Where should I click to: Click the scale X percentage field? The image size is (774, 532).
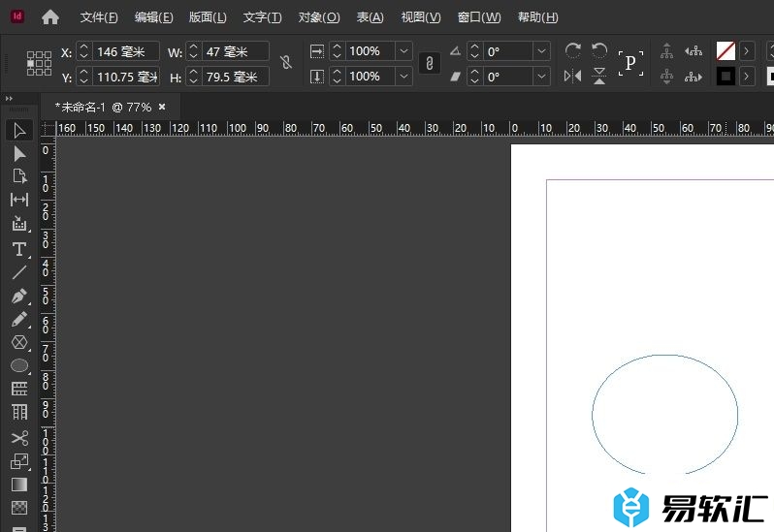point(371,50)
